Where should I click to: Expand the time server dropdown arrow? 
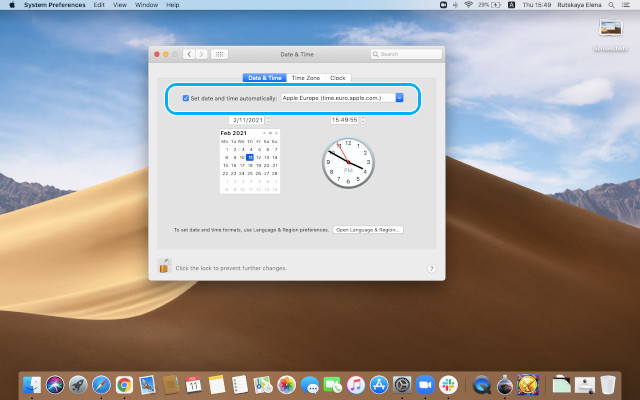(x=400, y=98)
